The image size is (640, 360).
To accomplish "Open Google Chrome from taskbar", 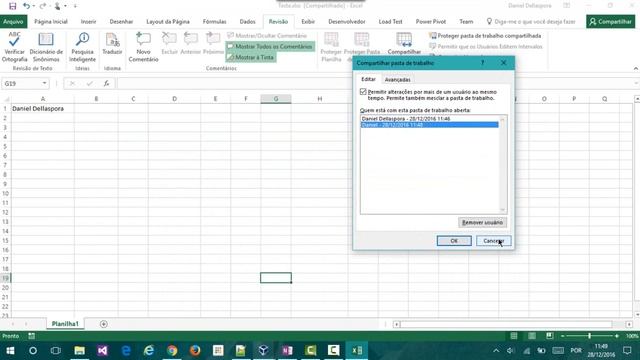I will 172,351.
